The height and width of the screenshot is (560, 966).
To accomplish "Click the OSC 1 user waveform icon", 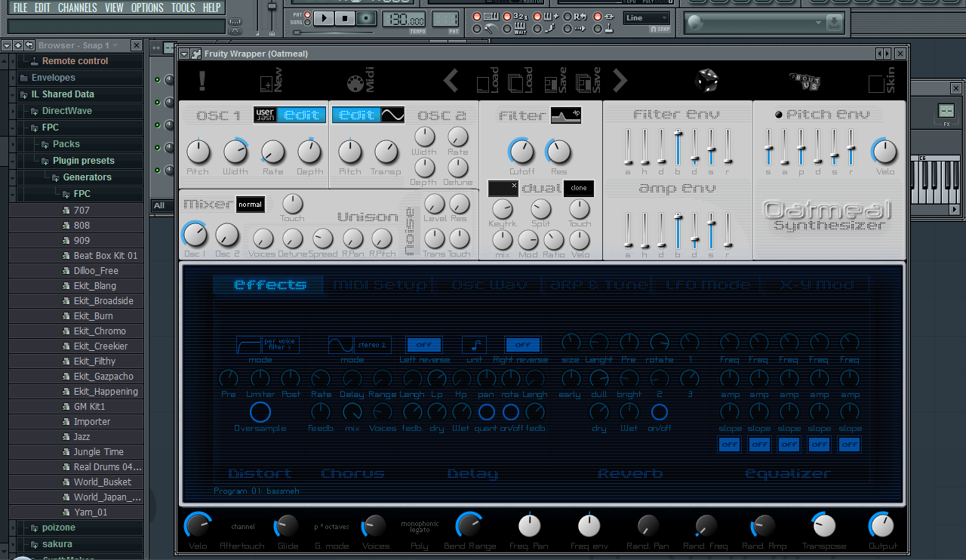I will (x=265, y=115).
